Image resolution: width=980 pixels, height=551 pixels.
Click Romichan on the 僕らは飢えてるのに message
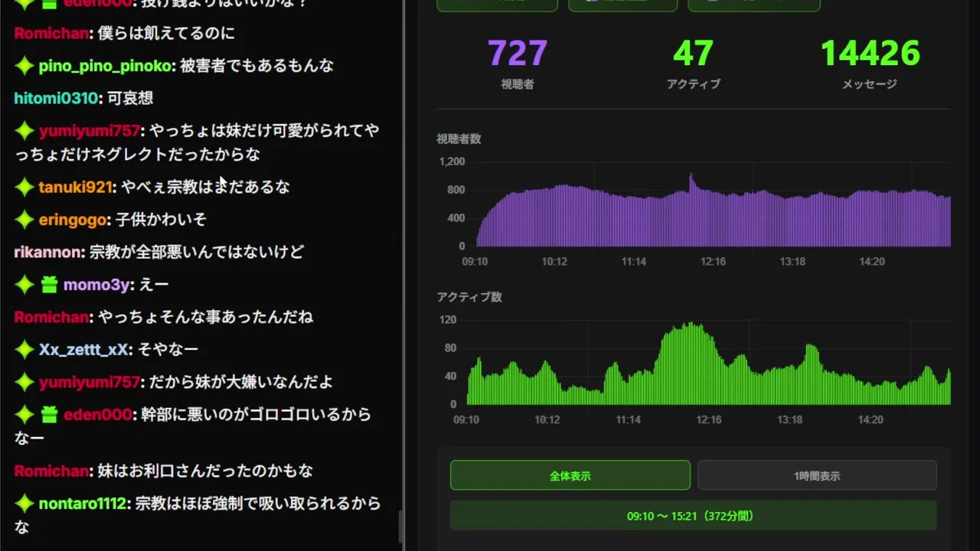coord(51,33)
